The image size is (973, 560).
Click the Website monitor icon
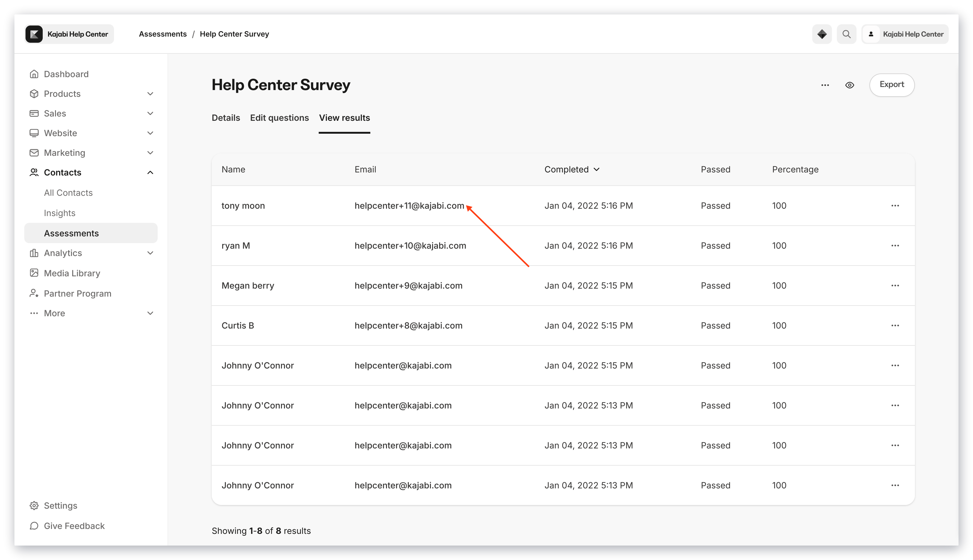click(34, 133)
